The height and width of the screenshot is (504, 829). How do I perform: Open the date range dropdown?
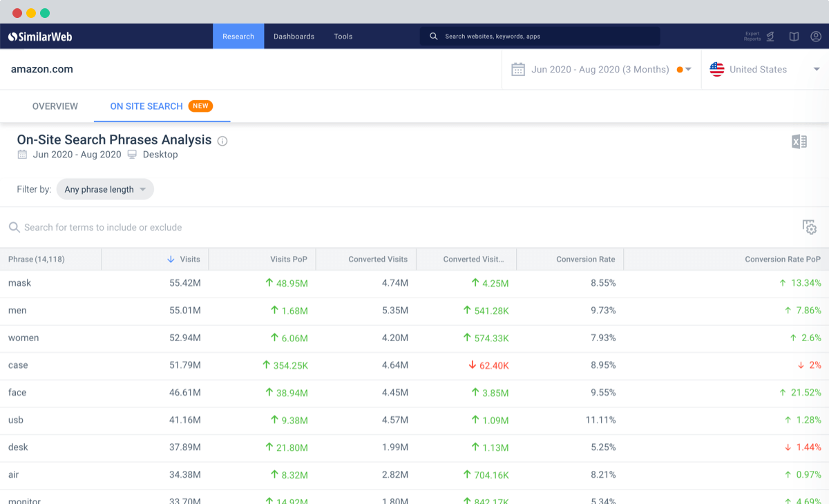(601, 69)
